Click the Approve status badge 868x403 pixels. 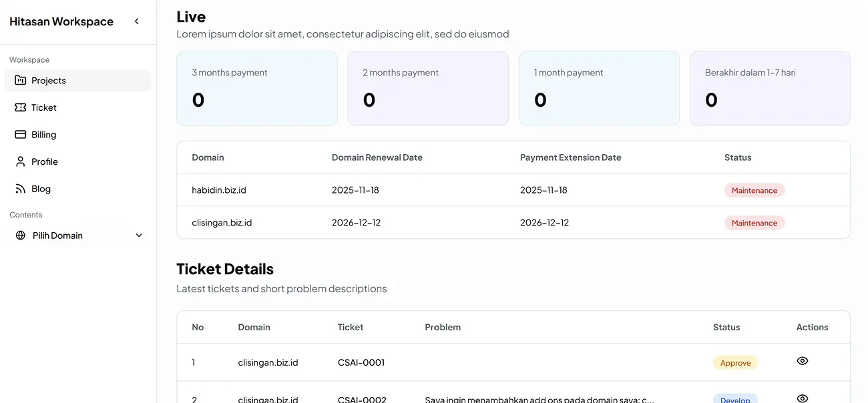(735, 363)
